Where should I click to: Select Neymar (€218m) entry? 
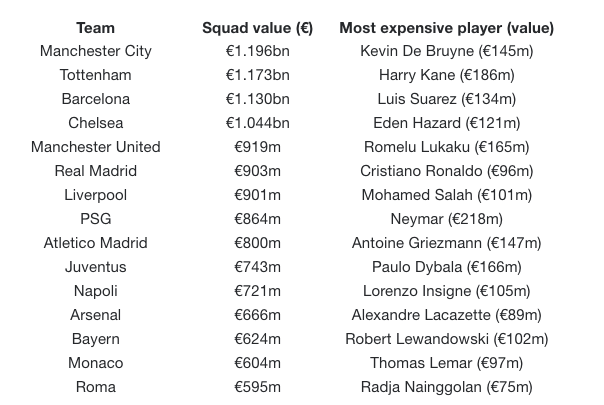pos(446,219)
